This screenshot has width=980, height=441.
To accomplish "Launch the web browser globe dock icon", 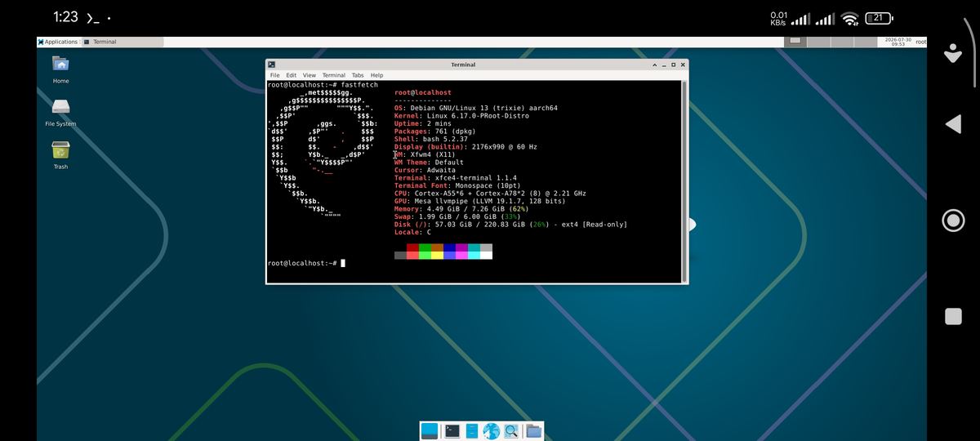I will pos(491,430).
